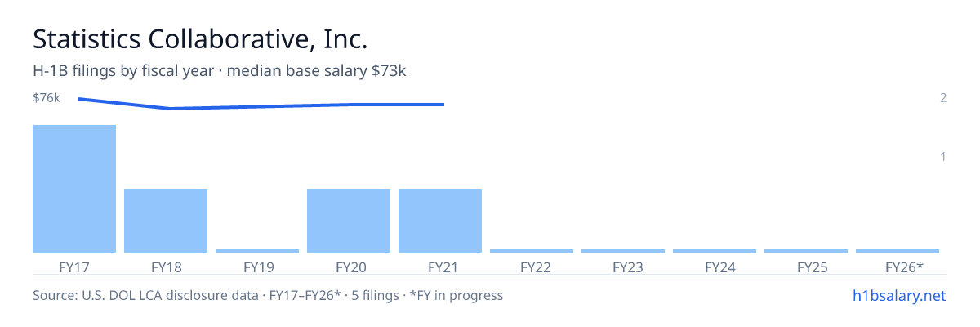Click the $76k salary axis label

click(x=47, y=98)
